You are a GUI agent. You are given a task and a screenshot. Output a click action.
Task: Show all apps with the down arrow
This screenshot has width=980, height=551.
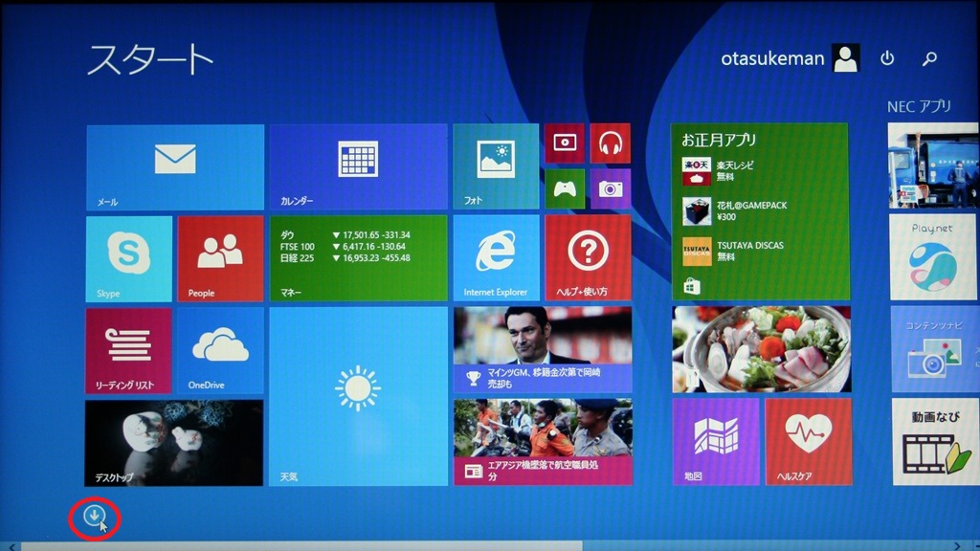point(95,516)
